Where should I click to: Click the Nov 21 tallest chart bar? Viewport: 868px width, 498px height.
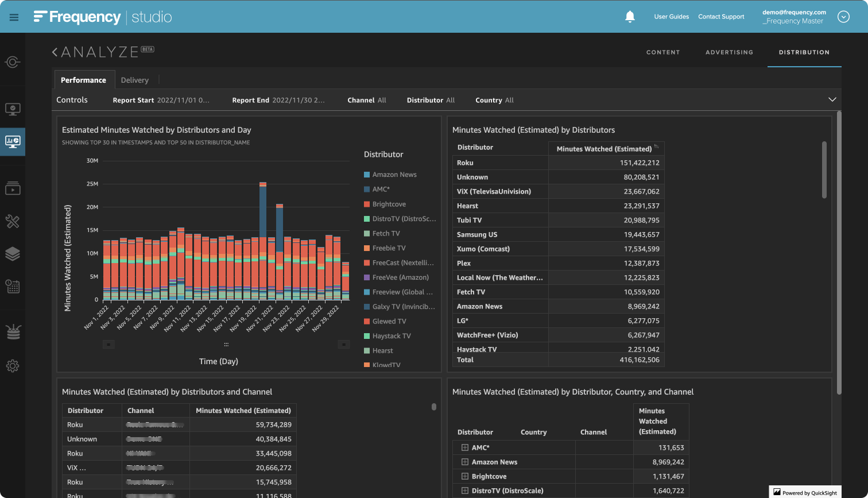tap(263, 241)
